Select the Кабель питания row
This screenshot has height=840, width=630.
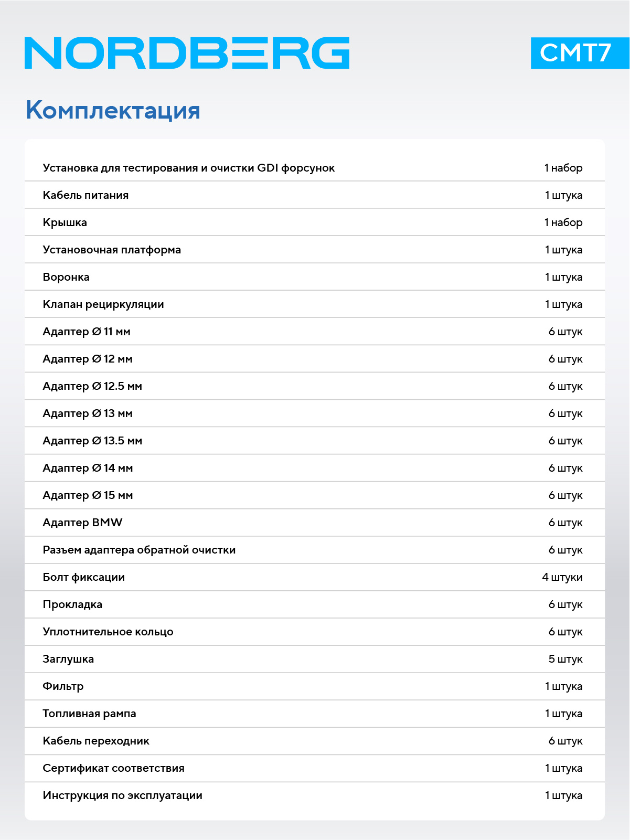tap(315, 195)
